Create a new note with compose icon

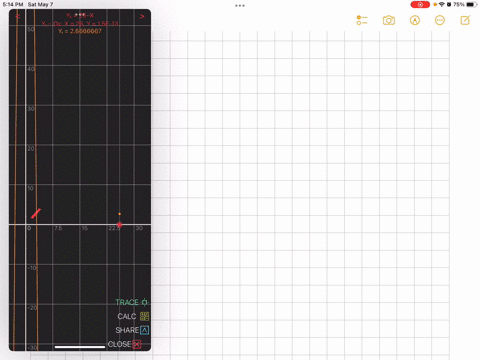click(465, 20)
